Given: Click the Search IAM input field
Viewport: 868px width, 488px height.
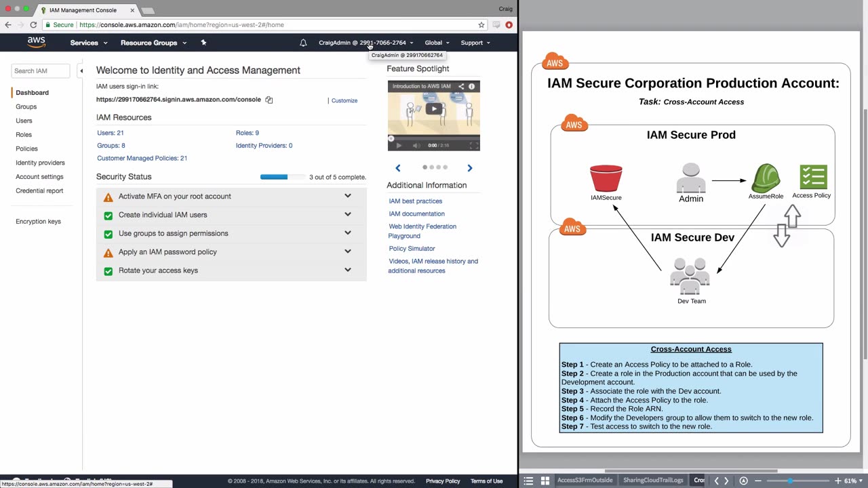Looking at the screenshot, I should 40,70.
